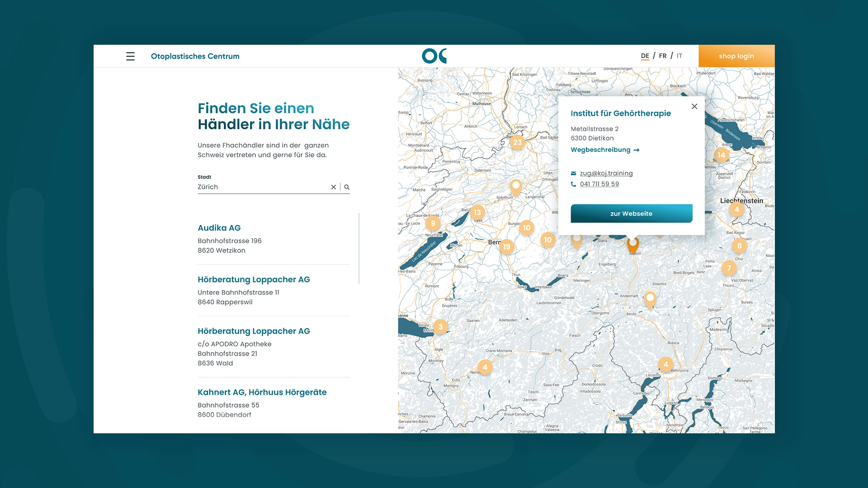Click the cluster marker 13 near Biel
868x488 pixels.
point(477,212)
